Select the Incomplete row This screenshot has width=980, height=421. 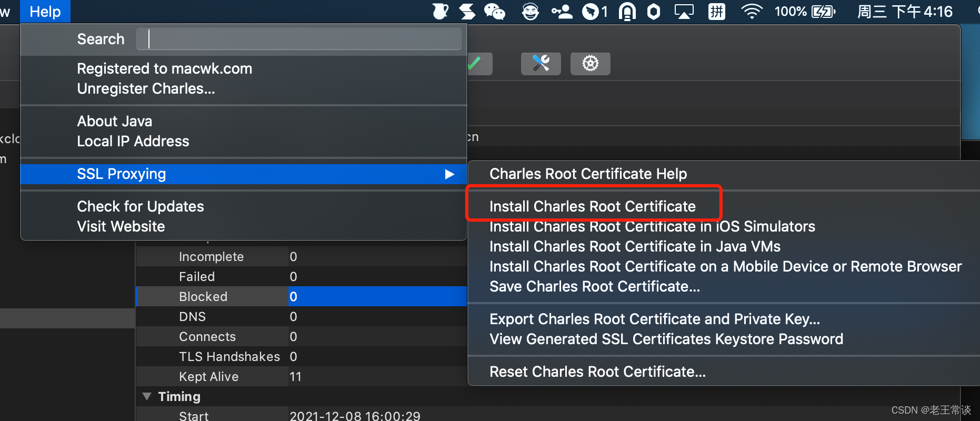(302, 256)
